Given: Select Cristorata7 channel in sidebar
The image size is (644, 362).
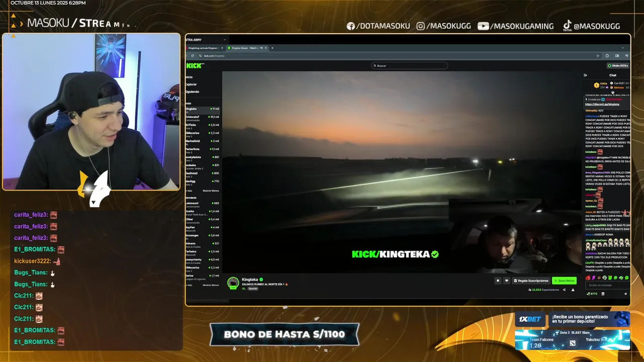Looking at the screenshot, I should click(203, 118).
